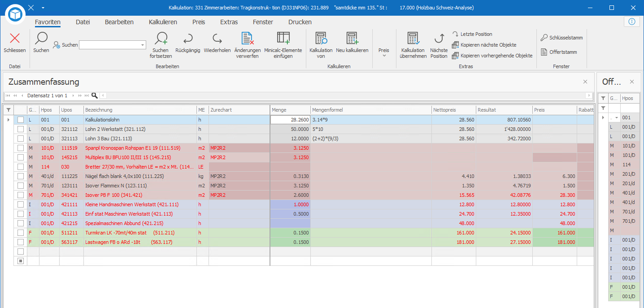Click the Schliessen red X icon
Image resolution: width=644 pixels, height=308 pixels.
(x=15, y=39)
